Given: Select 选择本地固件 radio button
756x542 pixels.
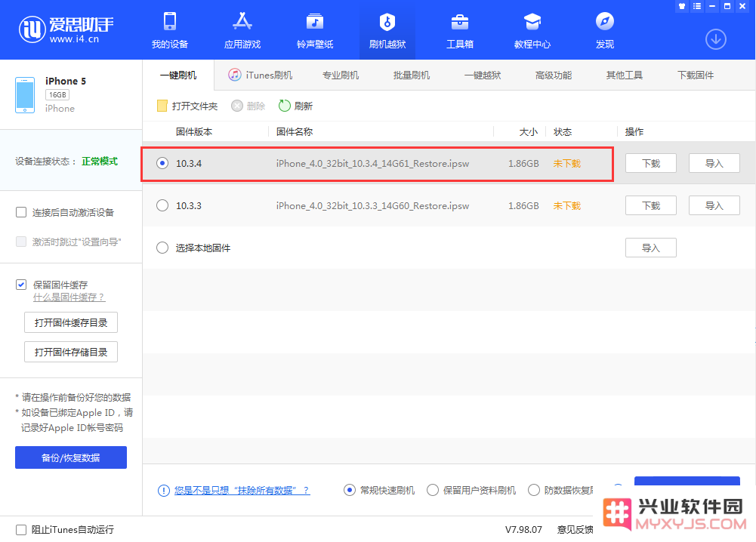Looking at the screenshot, I should (162, 248).
